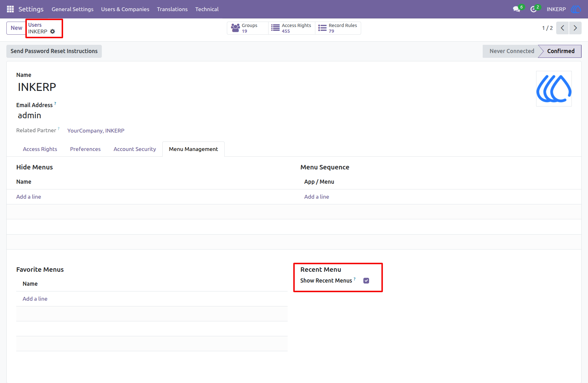588x383 pixels.
Task: Open the General Settings menu
Action: point(73,9)
